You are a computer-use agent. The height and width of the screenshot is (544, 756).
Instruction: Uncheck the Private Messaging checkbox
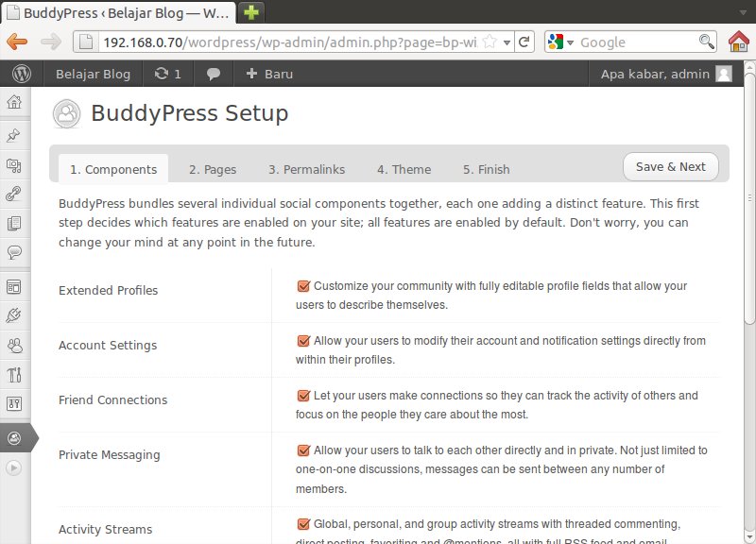[x=303, y=450]
